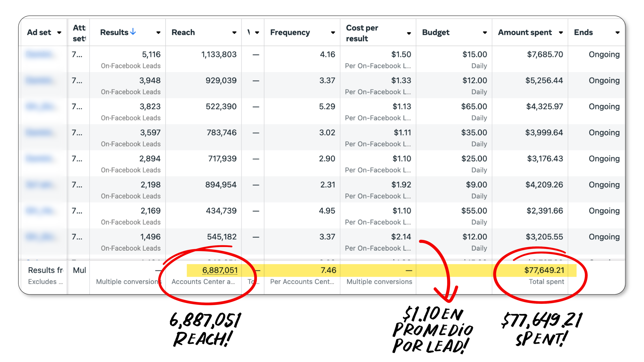Select the results value 2,894
Viewport: 644px width, 362px height.
point(150,159)
